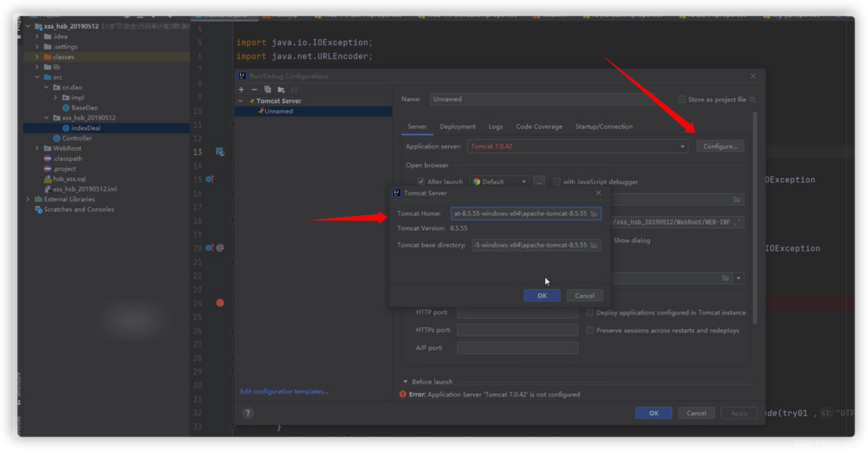868x450 pixels.
Task: Copy configuration icon in Run/Debug toolbar
Action: [x=267, y=89]
